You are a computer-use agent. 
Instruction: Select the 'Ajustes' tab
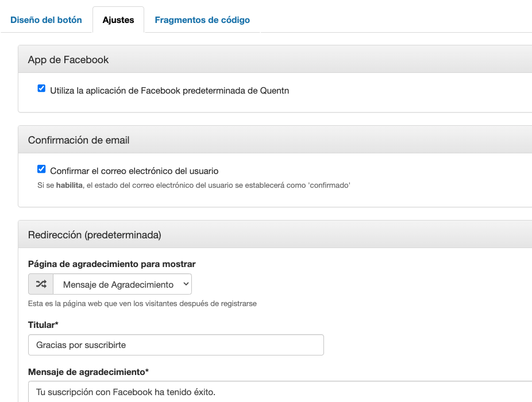click(x=118, y=20)
